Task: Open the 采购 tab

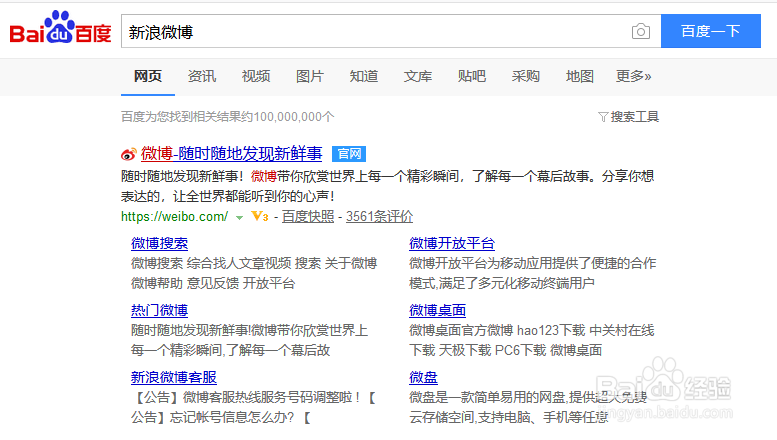Action: pyautogui.click(x=526, y=76)
